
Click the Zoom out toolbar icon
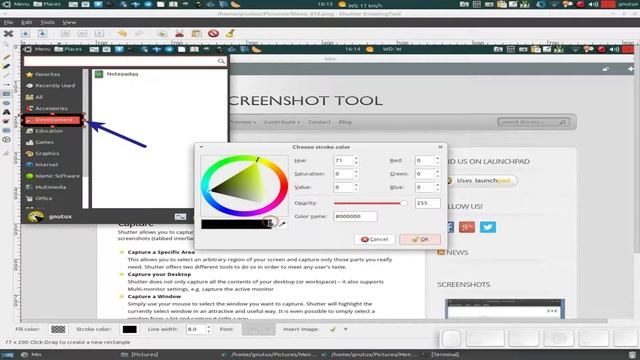tap(82, 33)
